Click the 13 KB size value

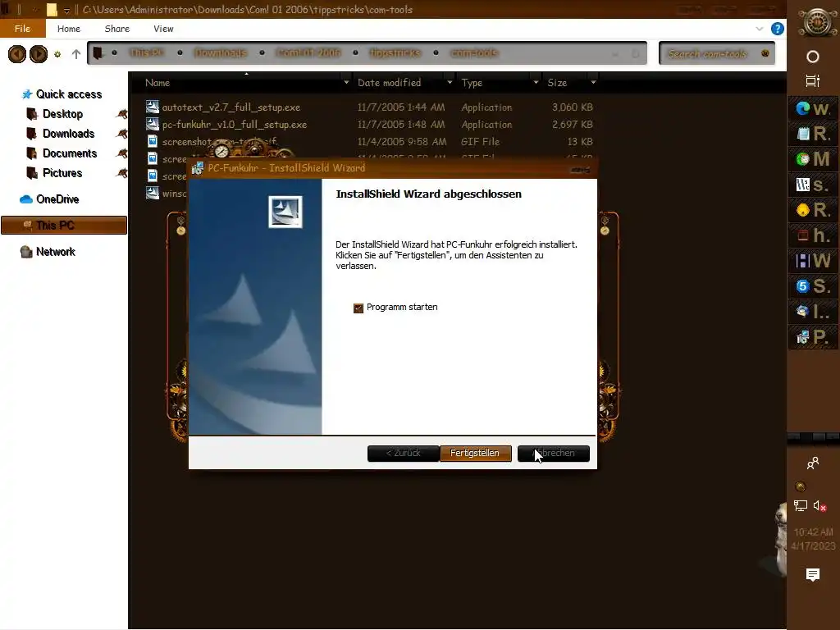(x=580, y=141)
